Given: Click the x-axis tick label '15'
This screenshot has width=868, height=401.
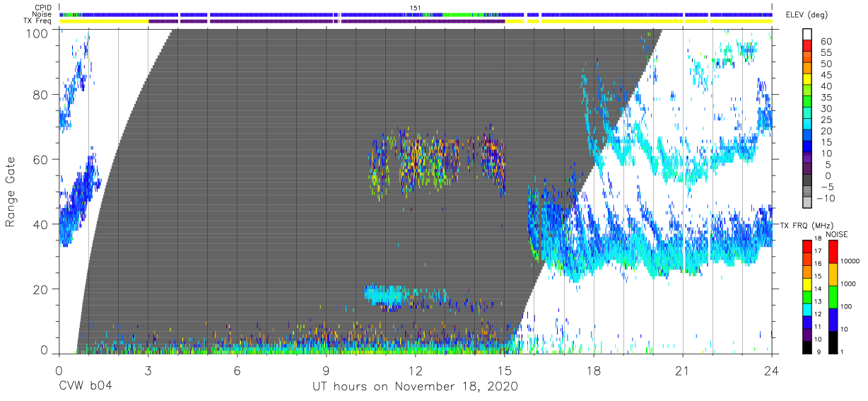Looking at the screenshot, I should pyautogui.click(x=505, y=370).
